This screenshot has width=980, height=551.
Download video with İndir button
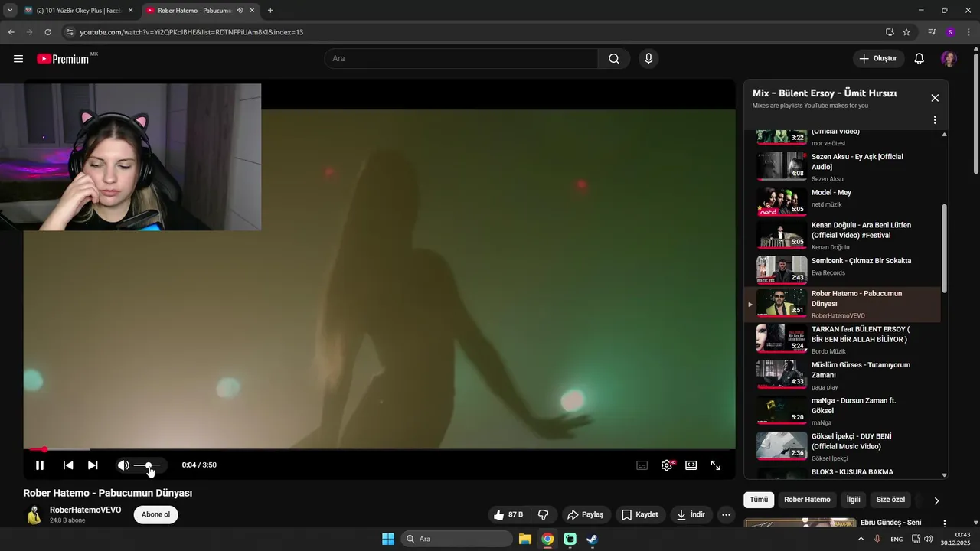(x=691, y=515)
